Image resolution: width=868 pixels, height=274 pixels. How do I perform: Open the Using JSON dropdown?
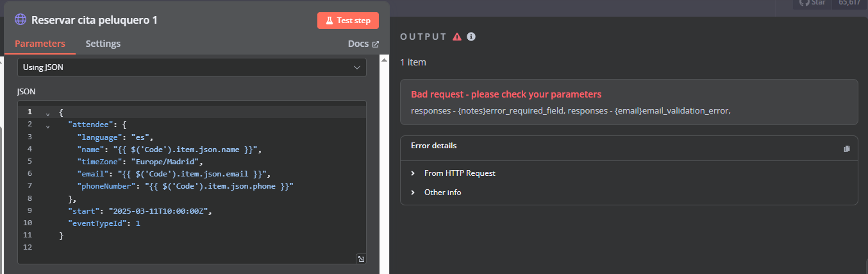[192, 67]
